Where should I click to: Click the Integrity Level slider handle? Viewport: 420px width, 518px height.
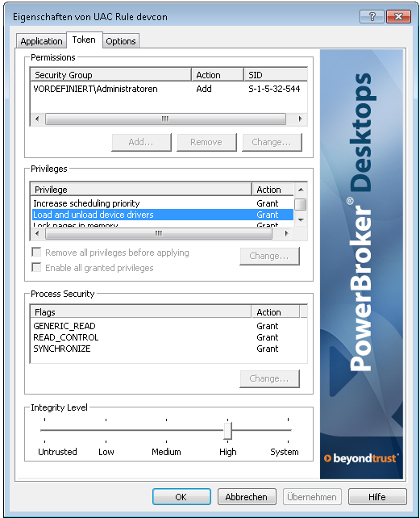pyautogui.click(x=227, y=430)
